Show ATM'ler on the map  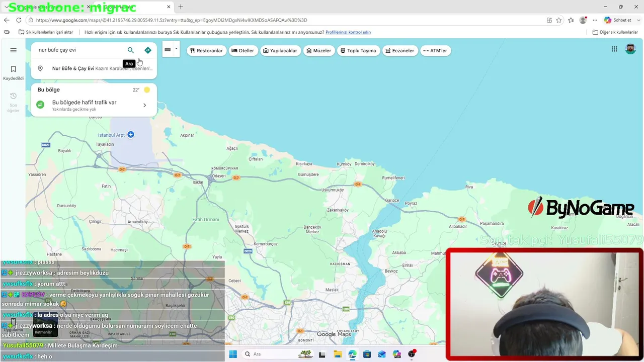(x=435, y=51)
